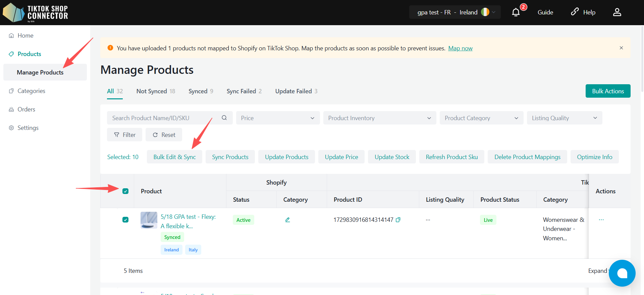
Task: Open the shop region selector Ireland
Action: (x=455, y=12)
